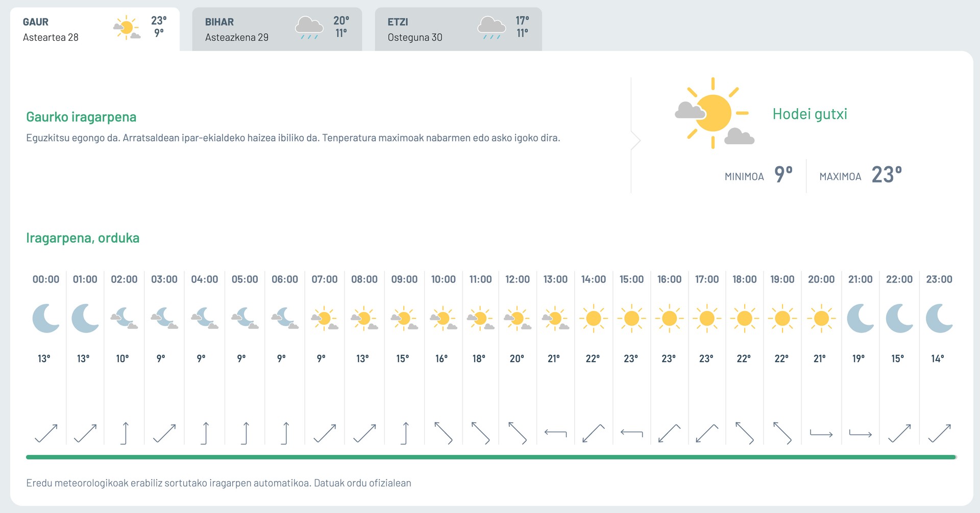980x513 pixels.
Task: Click the wind arrow at 13:00
Action: 555,433
